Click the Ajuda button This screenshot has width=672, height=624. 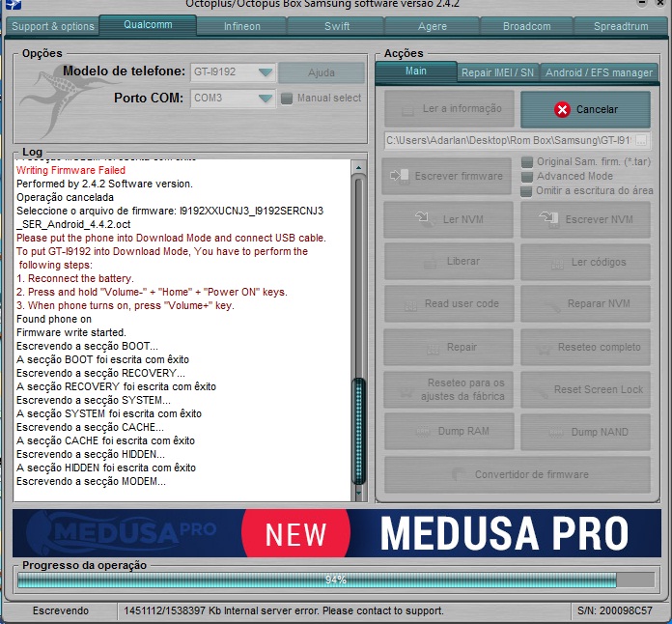pos(322,72)
